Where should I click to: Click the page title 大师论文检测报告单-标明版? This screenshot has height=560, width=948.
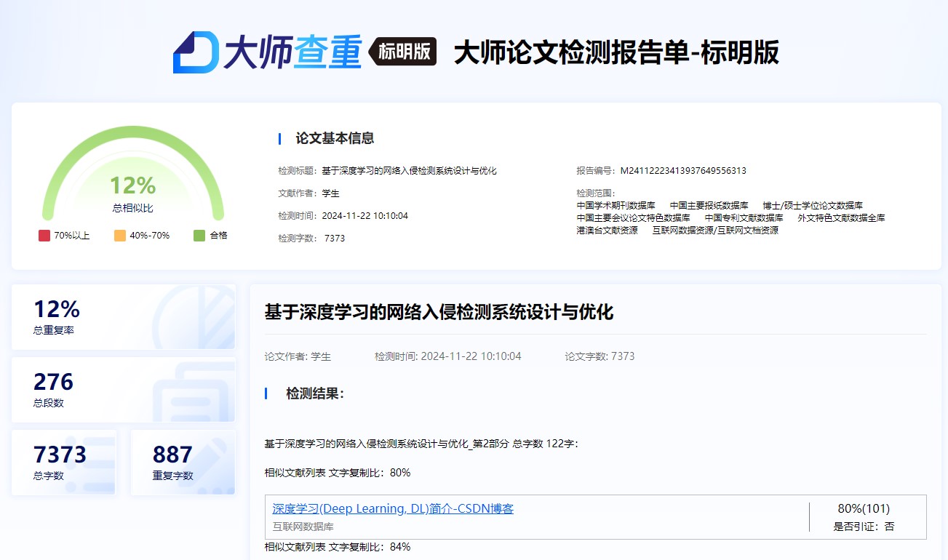[616, 52]
